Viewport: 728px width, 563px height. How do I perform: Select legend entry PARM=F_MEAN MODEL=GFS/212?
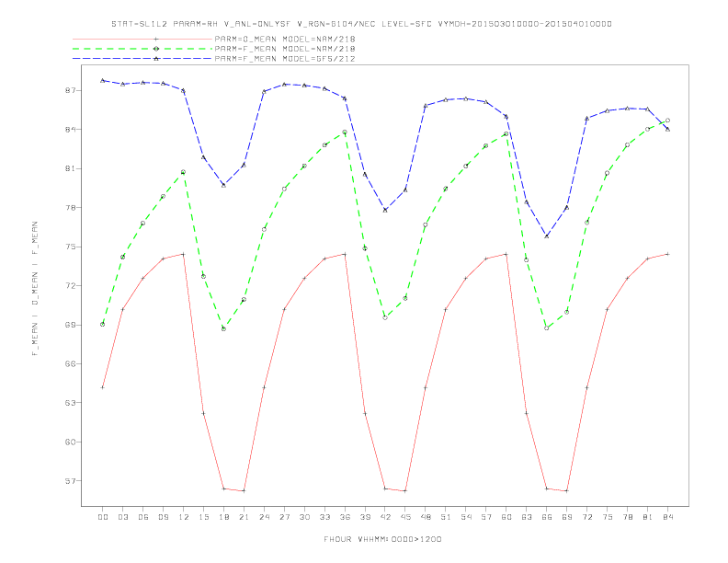pyautogui.click(x=285, y=59)
